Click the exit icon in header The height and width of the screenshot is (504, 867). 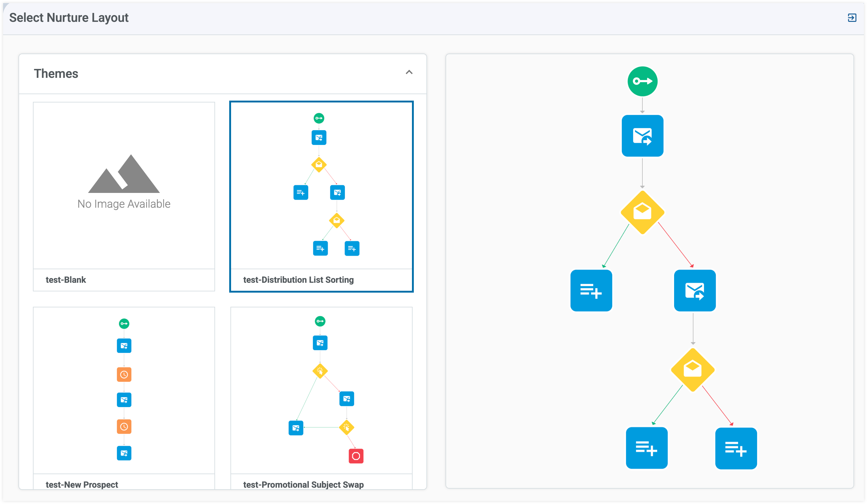click(x=852, y=18)
